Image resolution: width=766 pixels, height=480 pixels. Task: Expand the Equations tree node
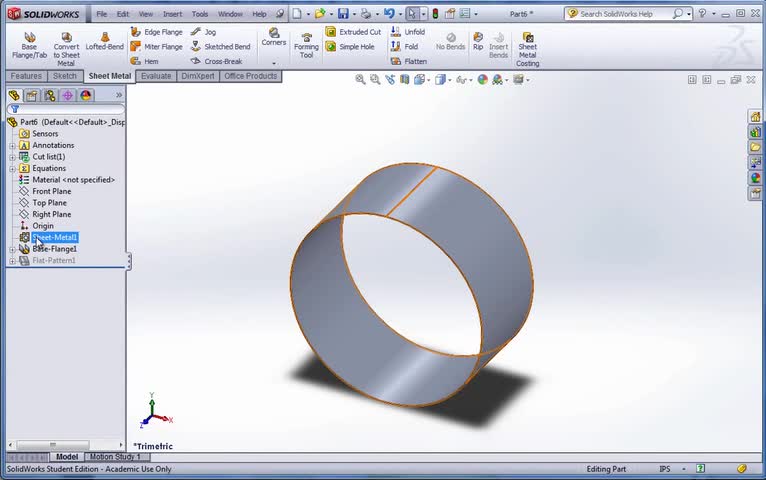pyautogui.click(x=12, y=168)
